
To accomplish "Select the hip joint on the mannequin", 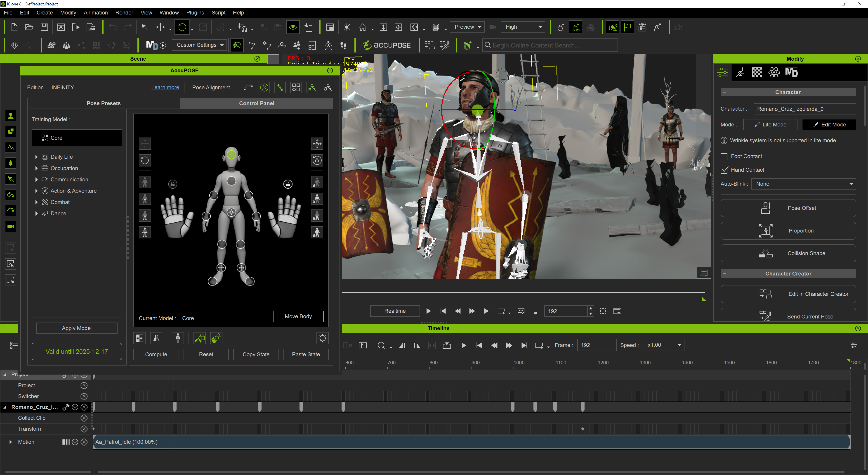I will coord(231,212).
